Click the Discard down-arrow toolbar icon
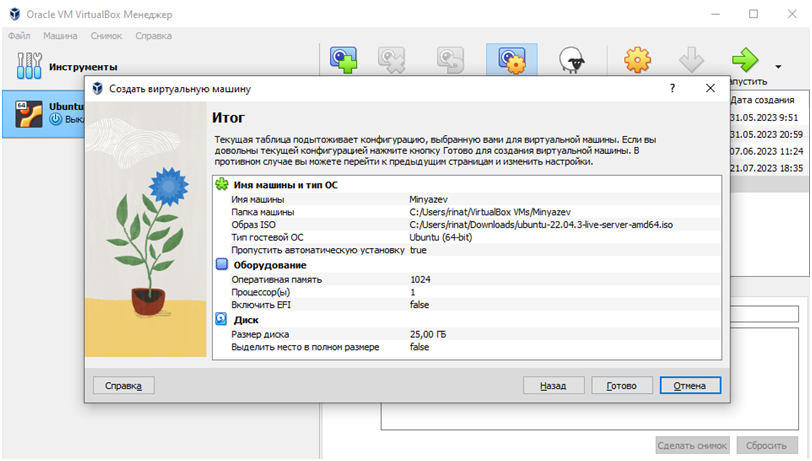 tap(691, 60)
